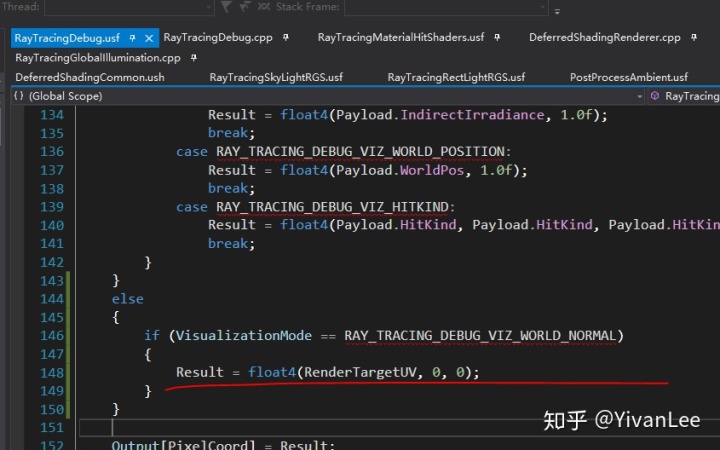Open the PostProcessAmbient.usf tab
The height and width of the screenshot is (450, 720).
(x=629, y=77)
